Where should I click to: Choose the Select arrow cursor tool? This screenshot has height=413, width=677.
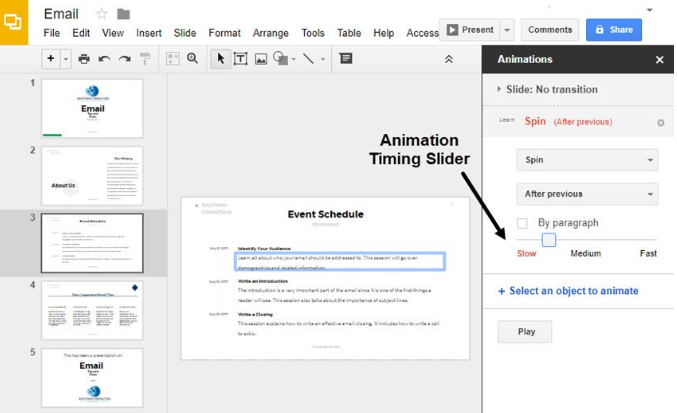(x=220, y=59)
